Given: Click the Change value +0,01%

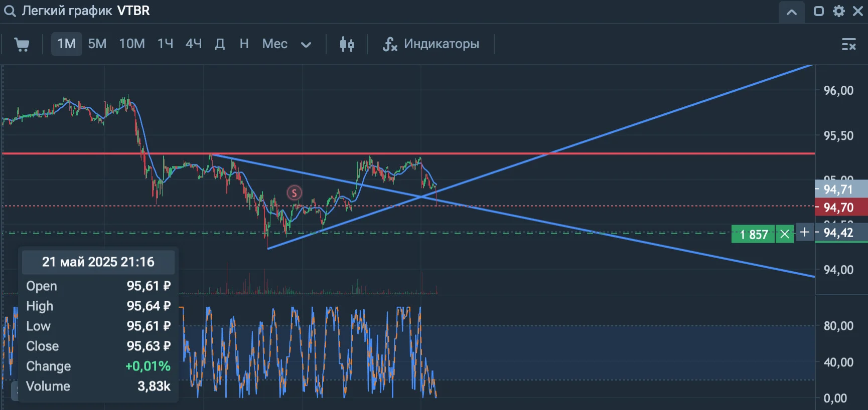Looking at the screenshot, I should tap(148, 366).
